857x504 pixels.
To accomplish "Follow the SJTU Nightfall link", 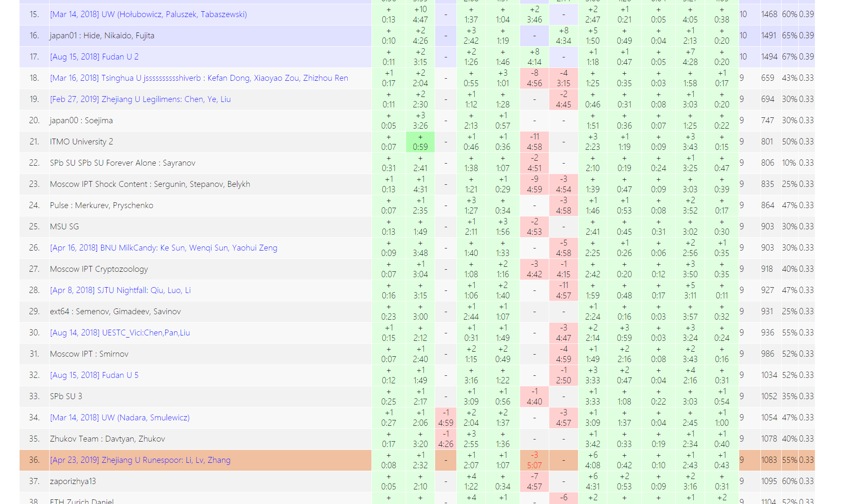I will tap(120, 290).
